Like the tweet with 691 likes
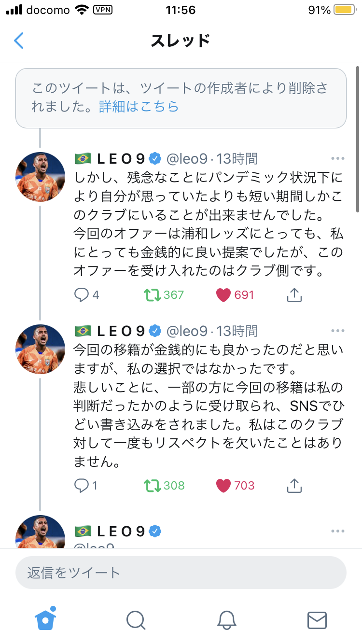Viewport: 362px width, 644px height. pos(223,295)
